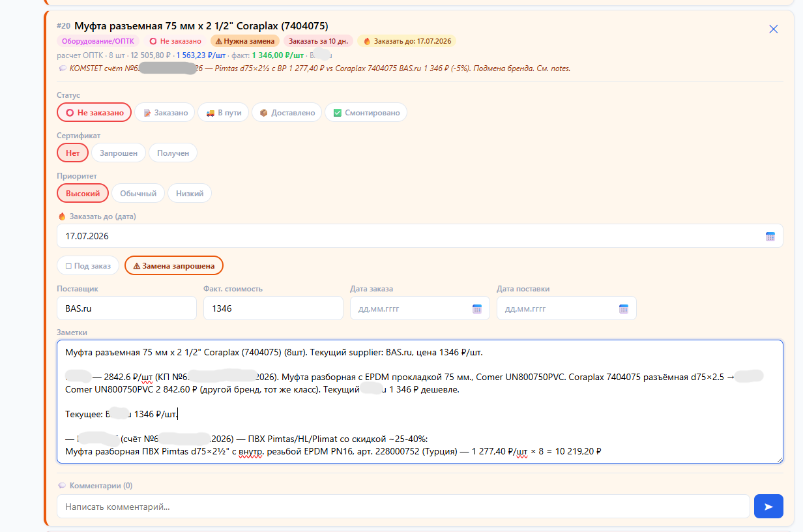Viewport: 803px width, 532px height.
Task: Open calendar picker for Заказать до date
Action: coord(770,237)
